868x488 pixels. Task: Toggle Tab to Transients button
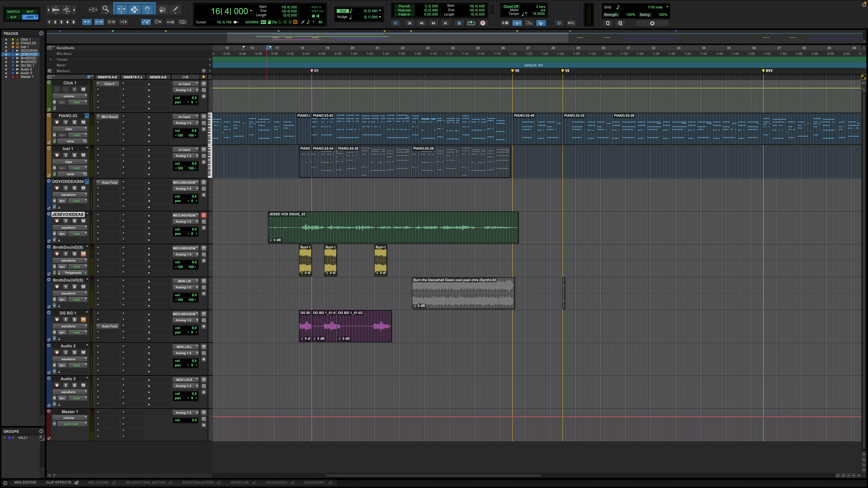point(87,22)
